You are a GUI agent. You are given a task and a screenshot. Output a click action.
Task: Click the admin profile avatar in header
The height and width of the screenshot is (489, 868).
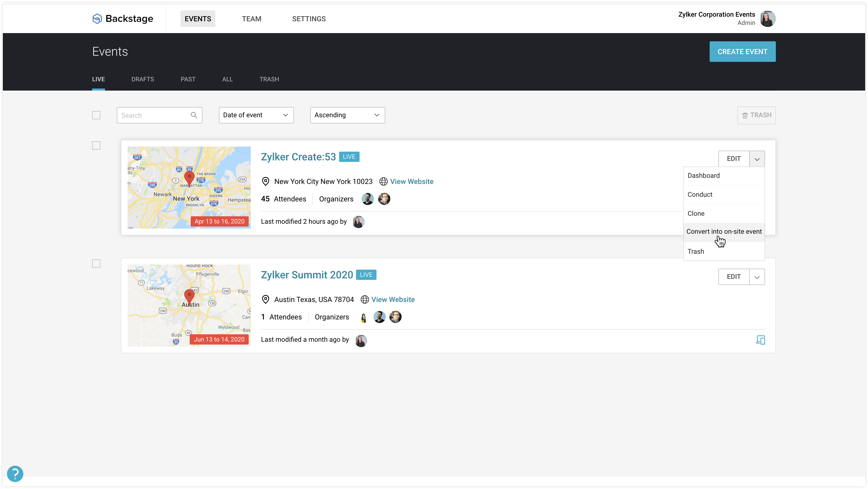[768, 18]
